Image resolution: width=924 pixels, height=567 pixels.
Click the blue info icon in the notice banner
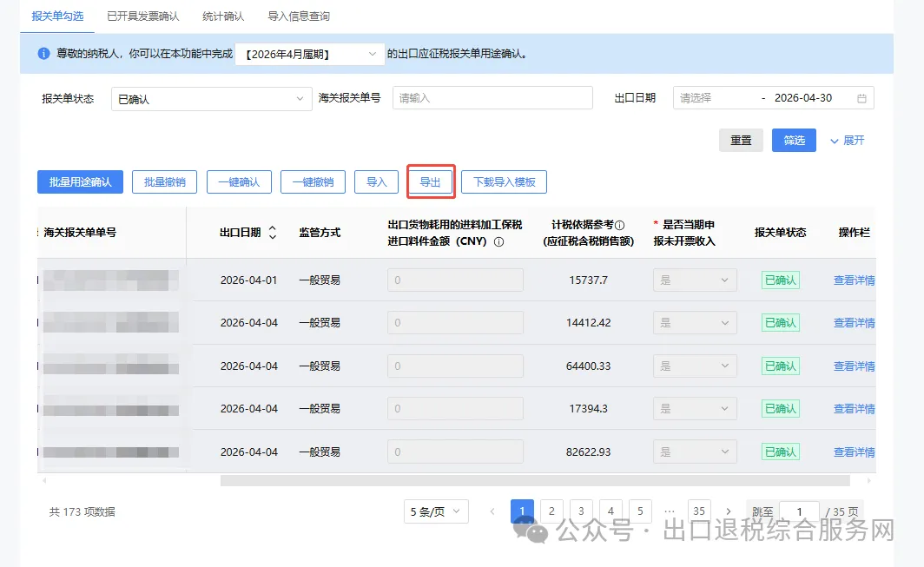point(43,54)
